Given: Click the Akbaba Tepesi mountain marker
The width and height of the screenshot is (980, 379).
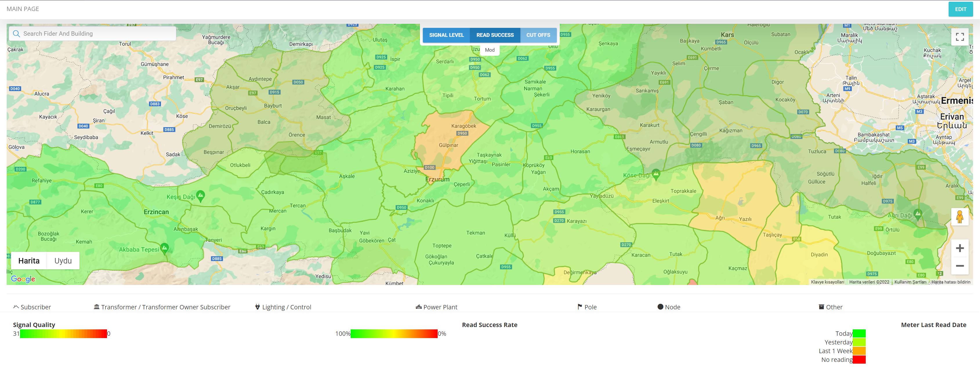Looking at the screenshot, I should [x=164, y=248].
